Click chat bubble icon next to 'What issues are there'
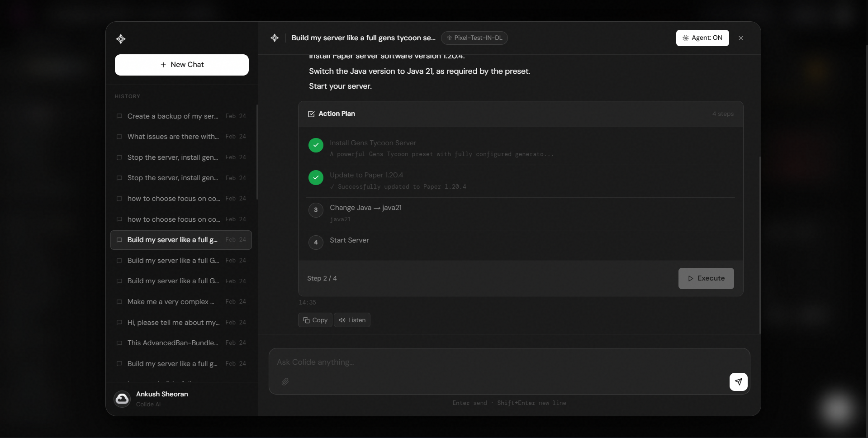 point(119,137)
